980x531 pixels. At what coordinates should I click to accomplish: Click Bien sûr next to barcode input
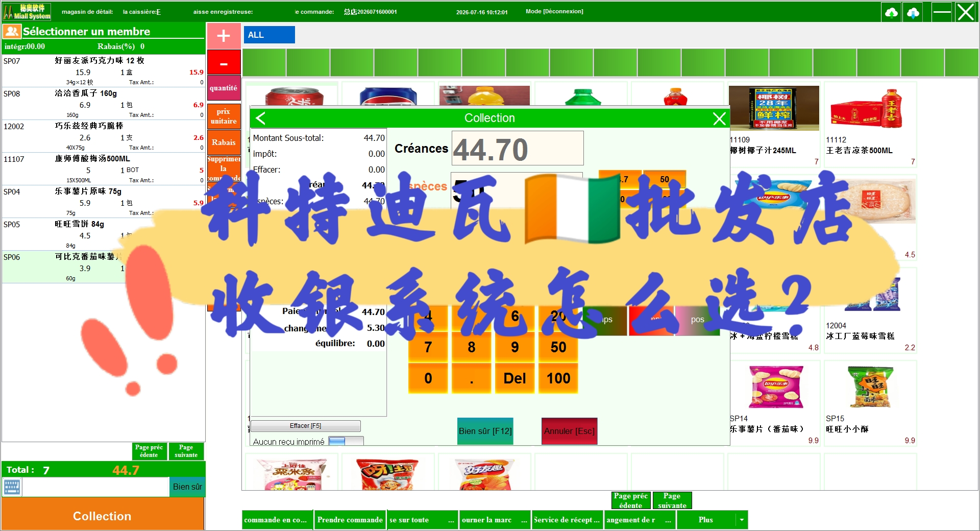point(187,487)
